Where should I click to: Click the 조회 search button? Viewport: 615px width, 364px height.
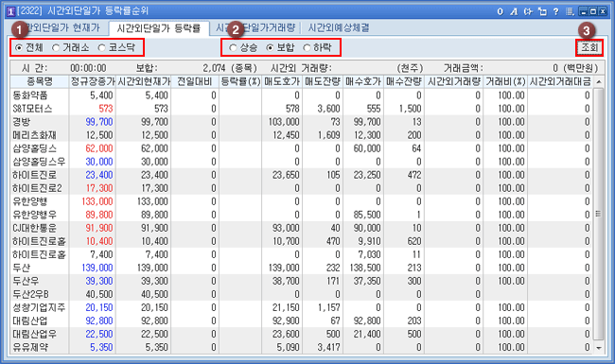(589, 48)
